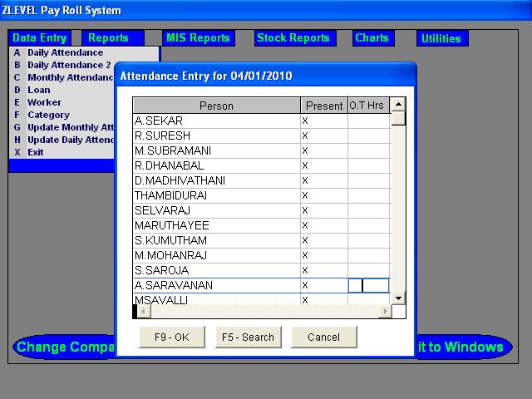Click O.T Hrs cell for M.MOHANRAJ

pyautogui.click(x=369, y=255)
